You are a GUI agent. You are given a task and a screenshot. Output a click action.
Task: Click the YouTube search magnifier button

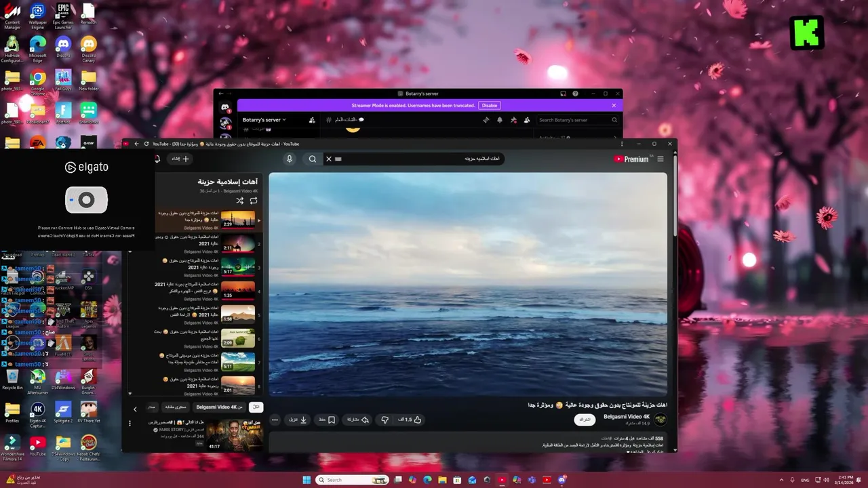313,159
